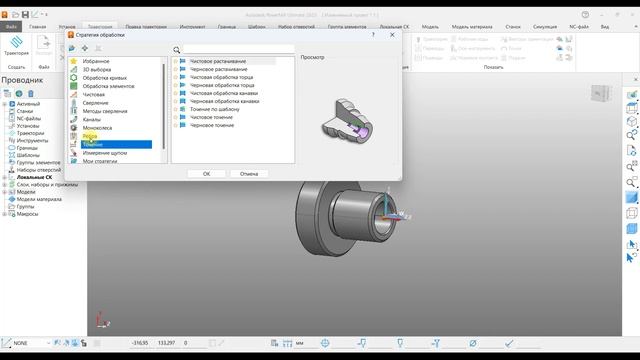Select the highlighted Точение category
640x360 pixels.
tap(116, 144)
